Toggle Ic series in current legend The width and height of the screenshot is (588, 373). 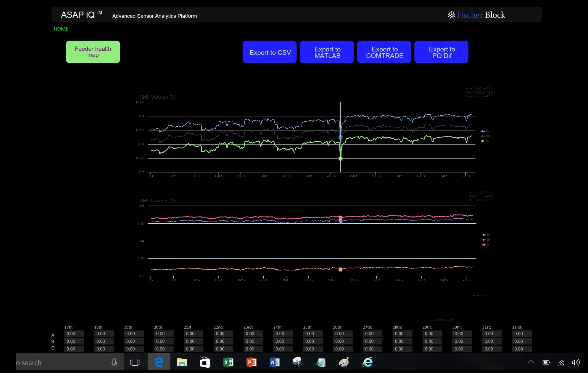click(x=486, y=245)
